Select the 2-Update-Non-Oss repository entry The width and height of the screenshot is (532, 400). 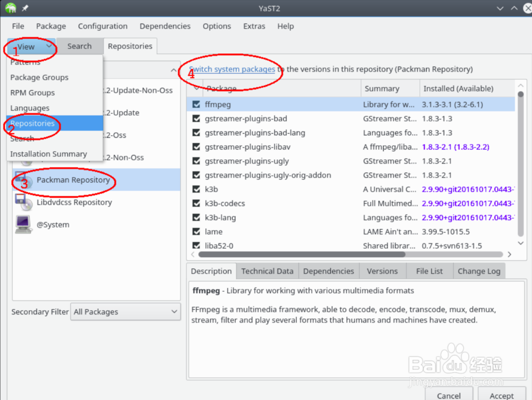(138, 91)
